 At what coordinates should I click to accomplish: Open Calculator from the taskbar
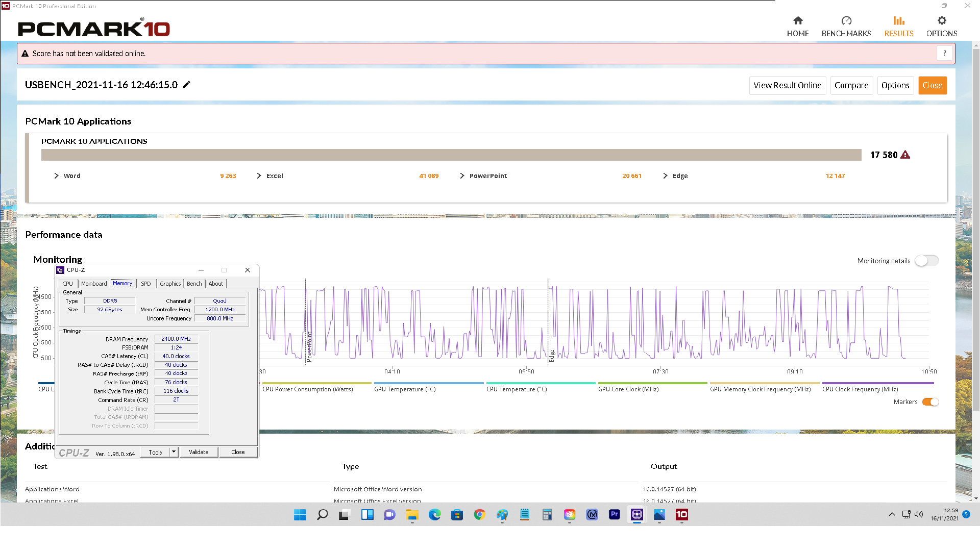pyautogui.click(x=547, y=515)
